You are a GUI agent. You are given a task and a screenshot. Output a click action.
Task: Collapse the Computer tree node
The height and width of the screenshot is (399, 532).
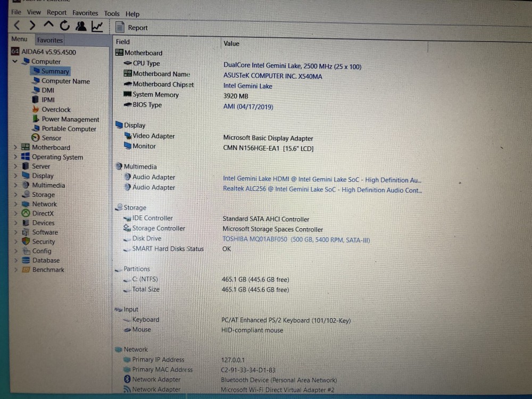[14, 61]
